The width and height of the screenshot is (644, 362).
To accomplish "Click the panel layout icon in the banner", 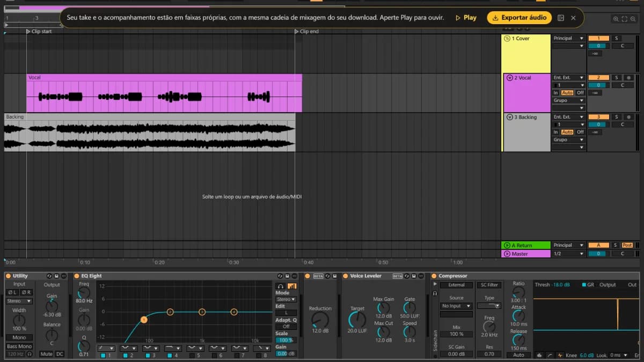I will pyautogui.click(x=561, y=18).
